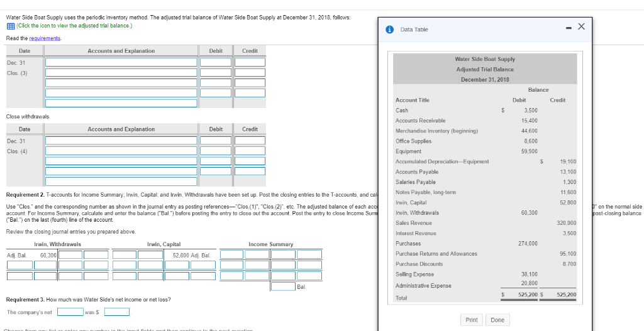Select first debit field for Clos. (4)
This screenshot has height=331, width=644.
pos(216,140)
